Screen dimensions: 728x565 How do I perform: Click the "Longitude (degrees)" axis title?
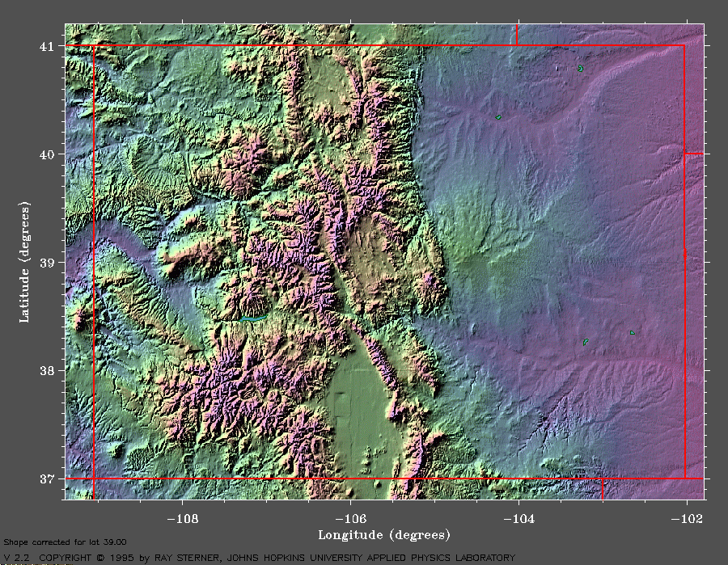coord(384,535)
